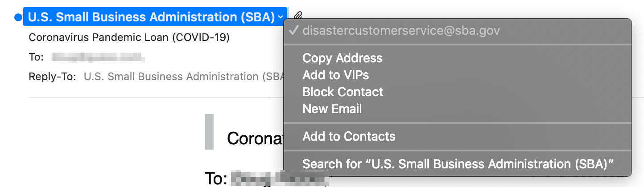644x187 pixels.
Task: Search for "U.S. Small Business Administration (SBA)"
Action: (458, 164)
